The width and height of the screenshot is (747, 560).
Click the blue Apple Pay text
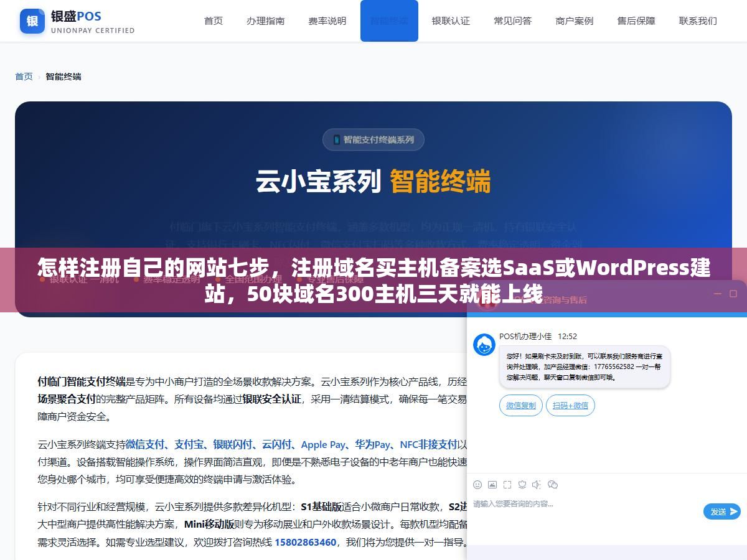(x=323, y=444)
